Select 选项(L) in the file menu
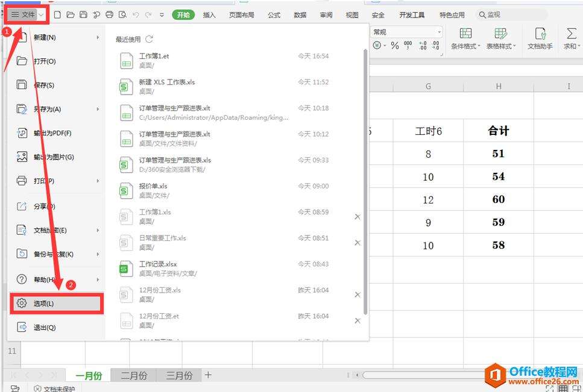This screenshot has width=583, height=392. click(x=56, y=303)
